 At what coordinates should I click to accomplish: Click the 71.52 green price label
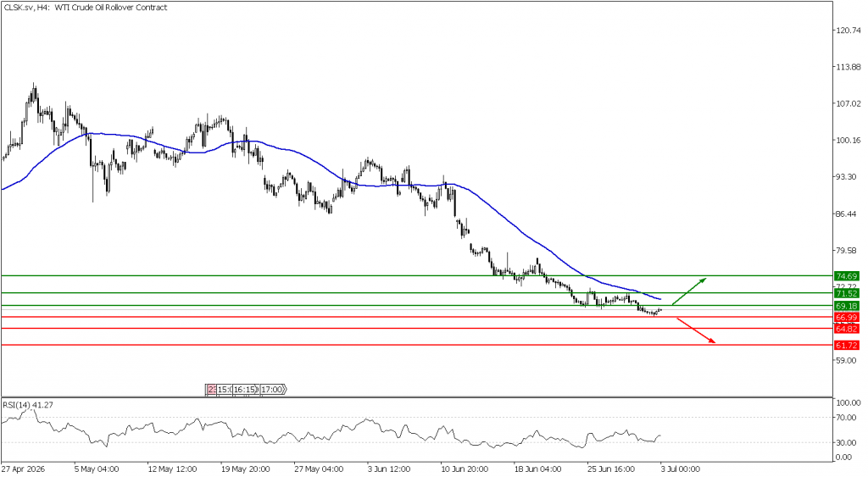tap(847, 293)
